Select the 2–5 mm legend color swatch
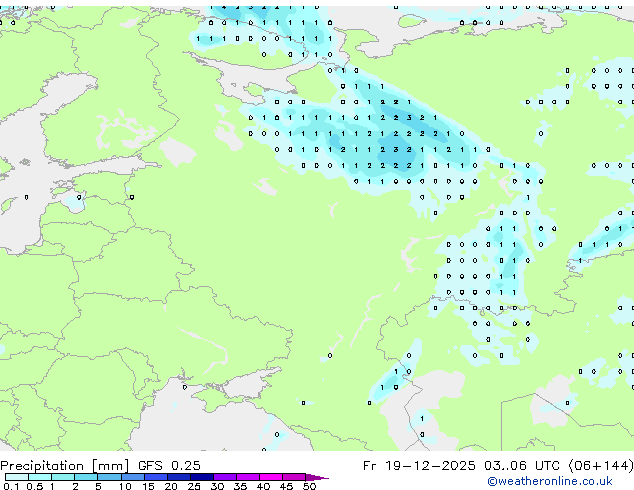Screen dimensions: 634x490 coord(86,477)
